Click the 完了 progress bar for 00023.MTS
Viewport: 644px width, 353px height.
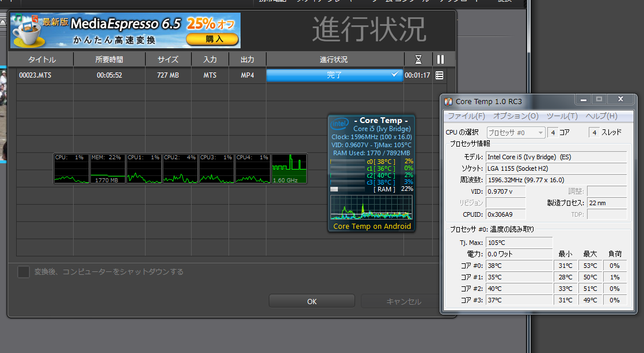click(x=334, y=75)
